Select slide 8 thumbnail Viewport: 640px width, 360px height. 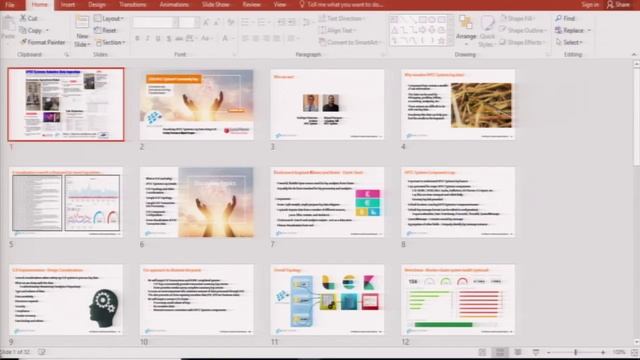(458, 202)
